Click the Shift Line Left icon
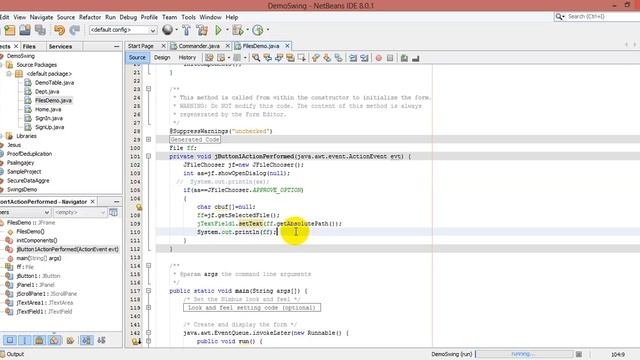 point(353,58)
